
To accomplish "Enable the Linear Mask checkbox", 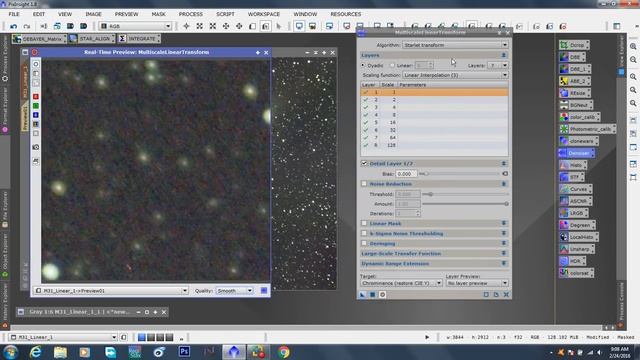I will point(364,223).
